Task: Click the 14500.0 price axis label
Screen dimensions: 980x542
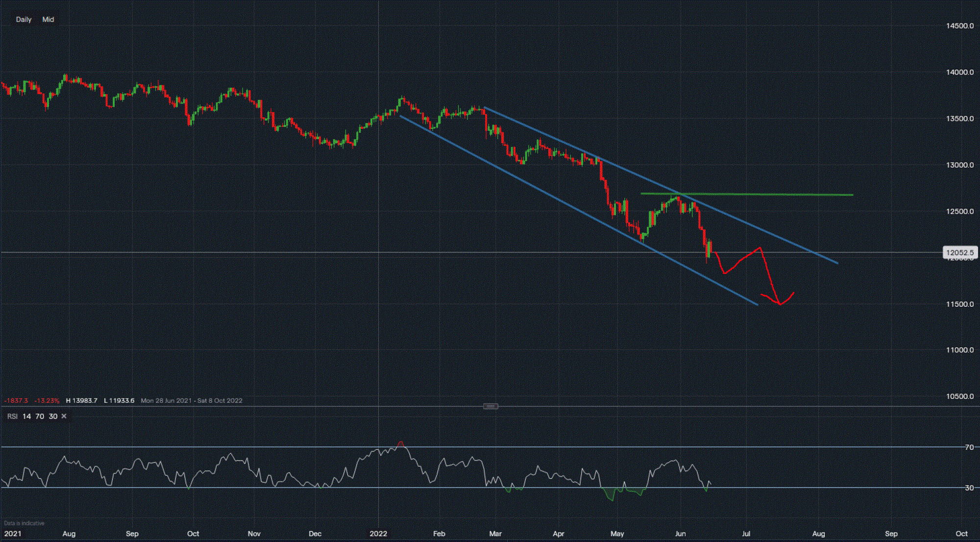Action: (x=959, y=26)
